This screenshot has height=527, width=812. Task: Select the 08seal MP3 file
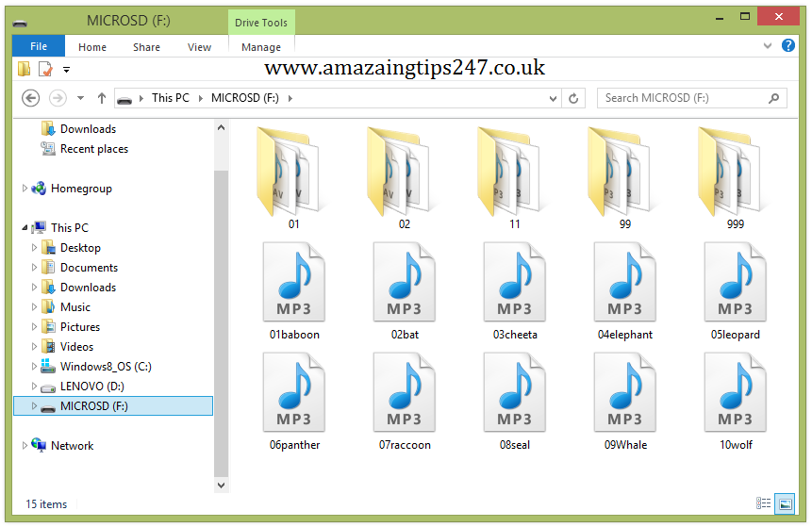pos(514,402)
